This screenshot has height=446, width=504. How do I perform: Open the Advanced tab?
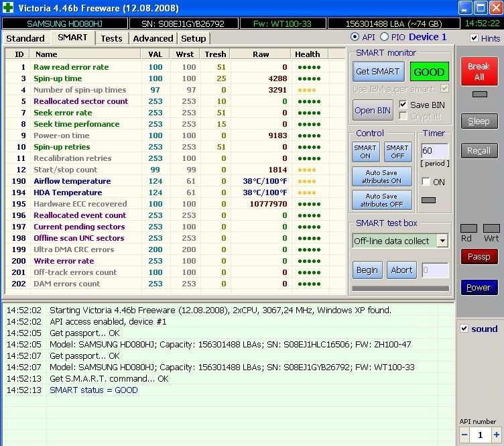(153, 38)
